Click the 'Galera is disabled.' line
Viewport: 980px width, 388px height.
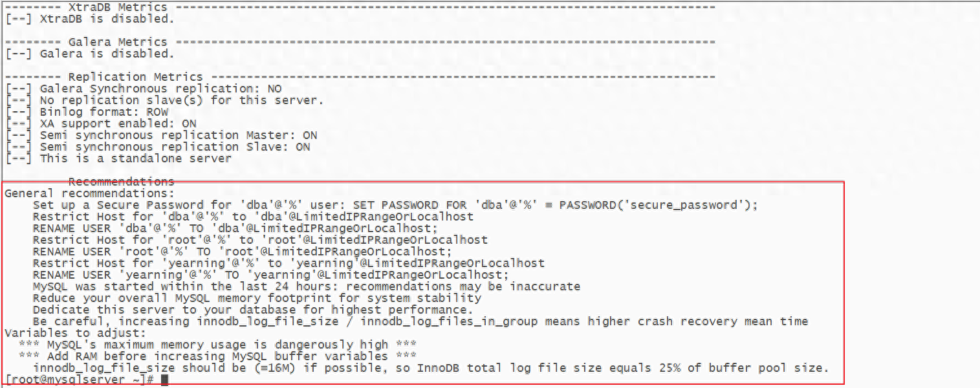[89, 54]
